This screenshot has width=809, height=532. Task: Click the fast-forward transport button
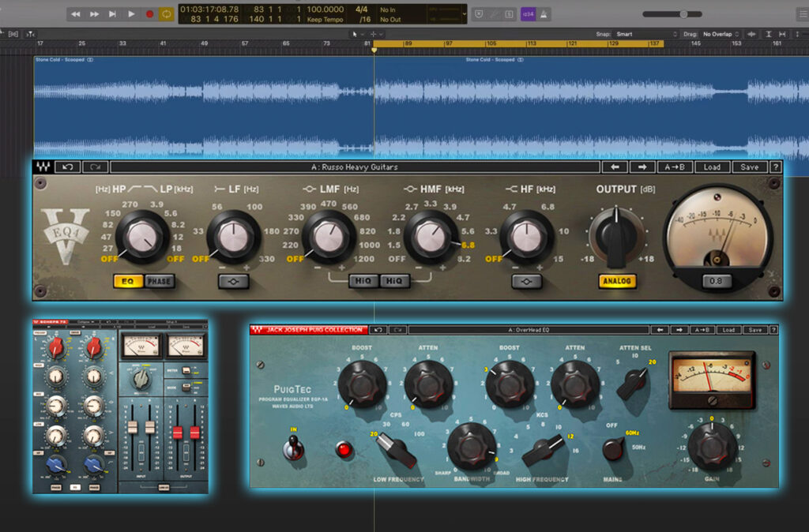coord(95,14)
